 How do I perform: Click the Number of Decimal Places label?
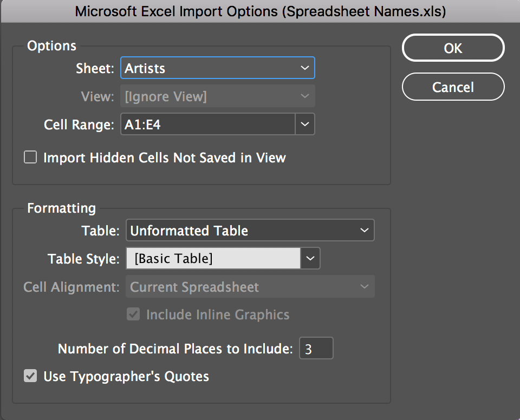point(175,349)
